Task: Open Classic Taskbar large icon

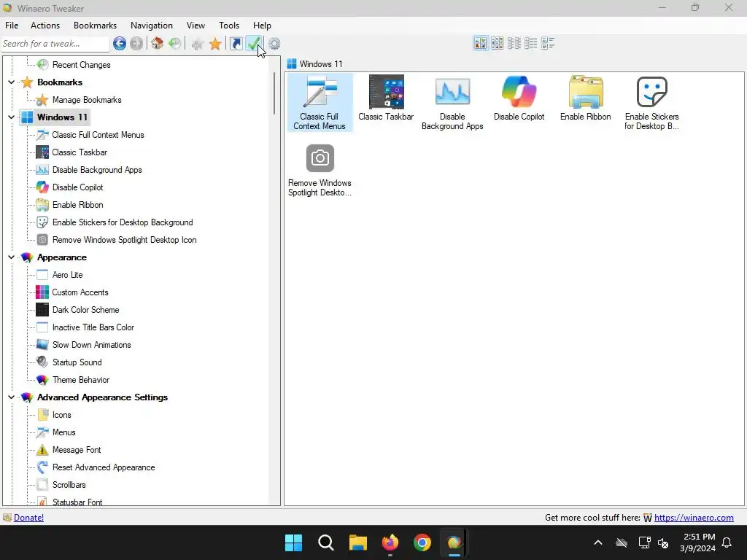Action: [x=386, y=98]
